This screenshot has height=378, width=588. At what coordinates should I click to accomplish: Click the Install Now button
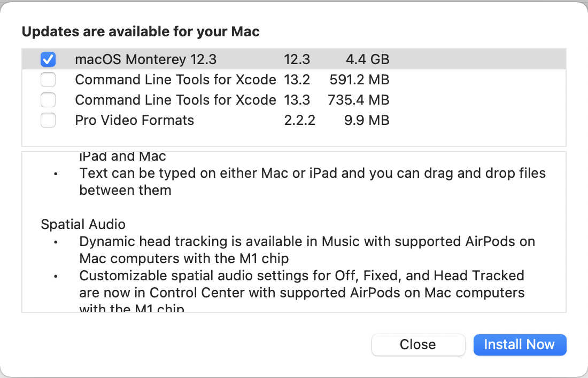tap(519, 344)
